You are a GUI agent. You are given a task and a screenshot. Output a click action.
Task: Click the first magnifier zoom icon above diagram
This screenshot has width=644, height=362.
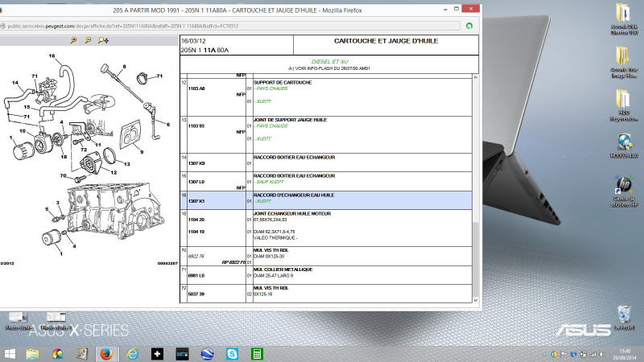[x=73, y=40]
